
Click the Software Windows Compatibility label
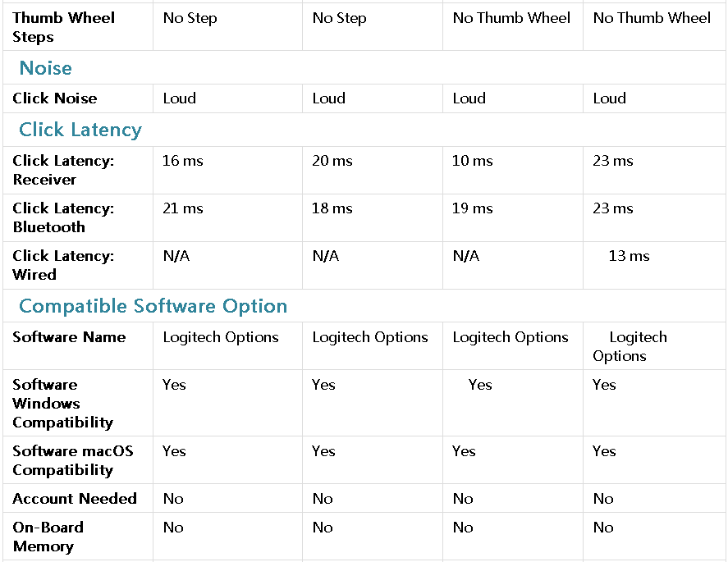click(62, 404)
